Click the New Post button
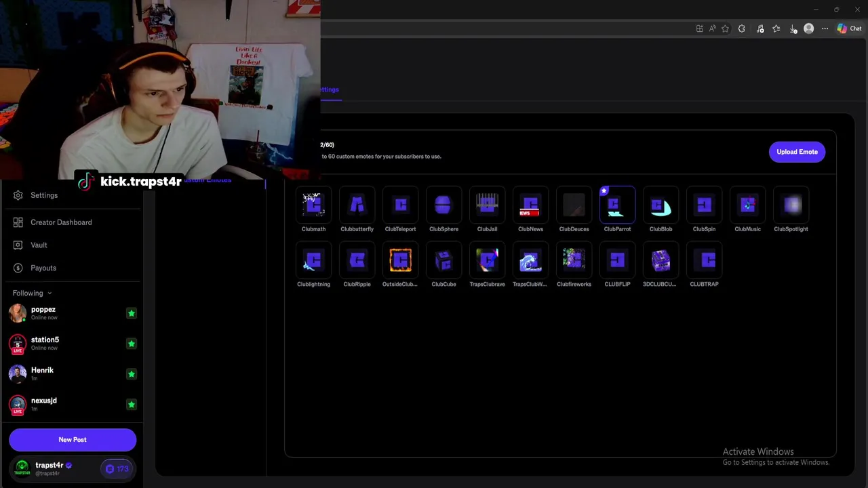The height and width of the screenshot is (488, 868). coord(73,440)
